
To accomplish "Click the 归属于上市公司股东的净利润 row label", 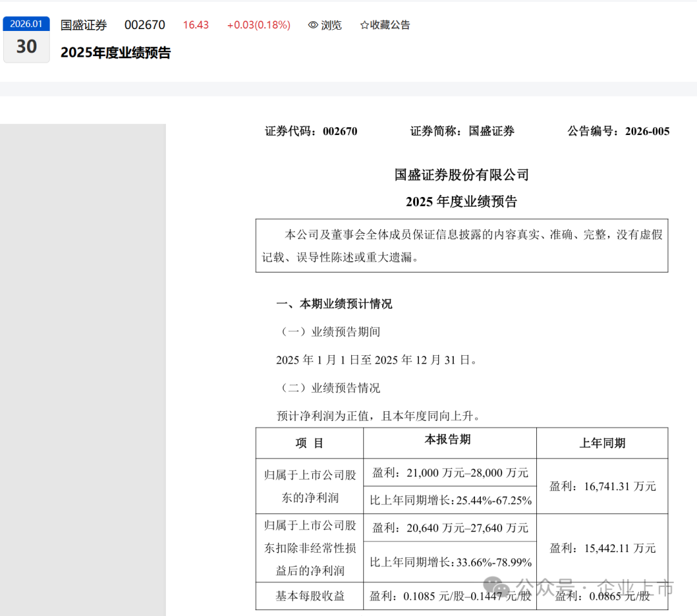I will click(310, 486).
